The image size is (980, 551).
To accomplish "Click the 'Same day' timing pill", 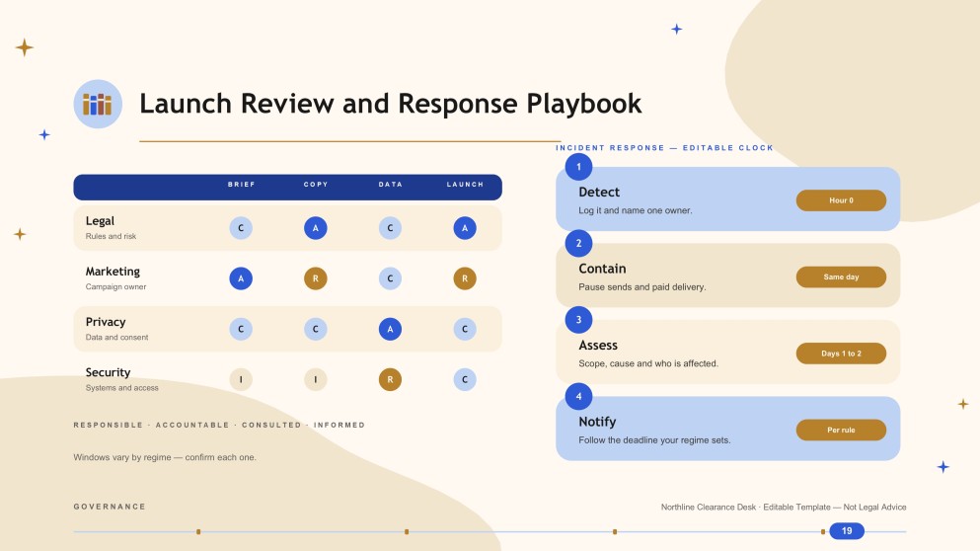I will click(841, 277).
